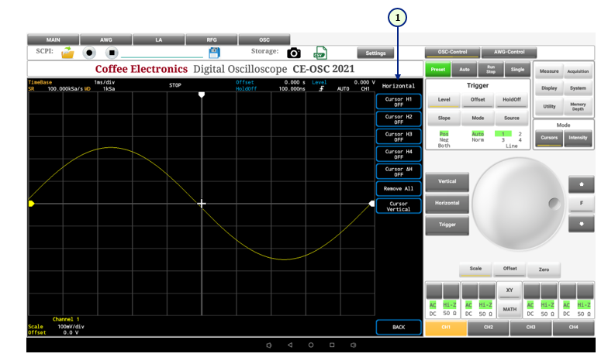Click the blue floppy disk save icon
Image resolution: width=608 pixels, height=364 pixels.
pyautogui.click(x=214, y=53)
